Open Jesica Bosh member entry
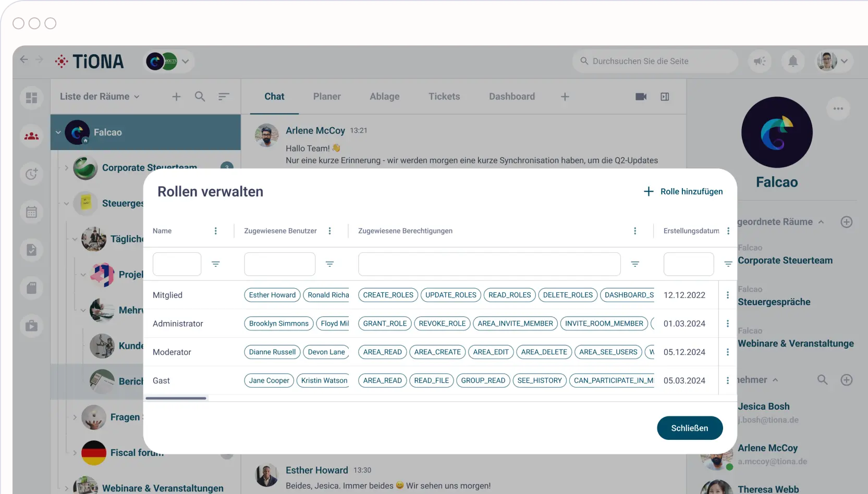The height and width of the screenshot is (494, 868). click(764, 406)
